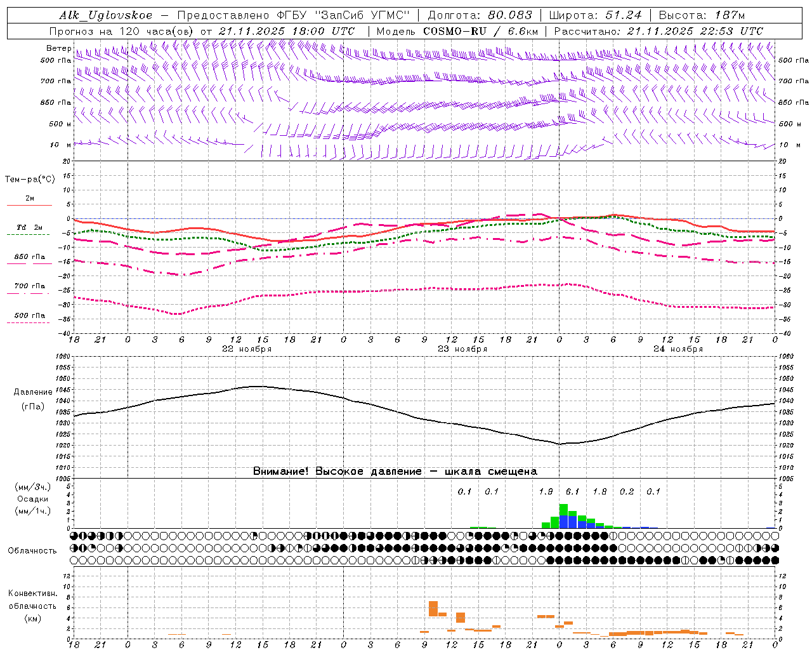Click the 850 гПа temperature legend line
This screenshot has width=812, height=650.
[x=29, y=263]
